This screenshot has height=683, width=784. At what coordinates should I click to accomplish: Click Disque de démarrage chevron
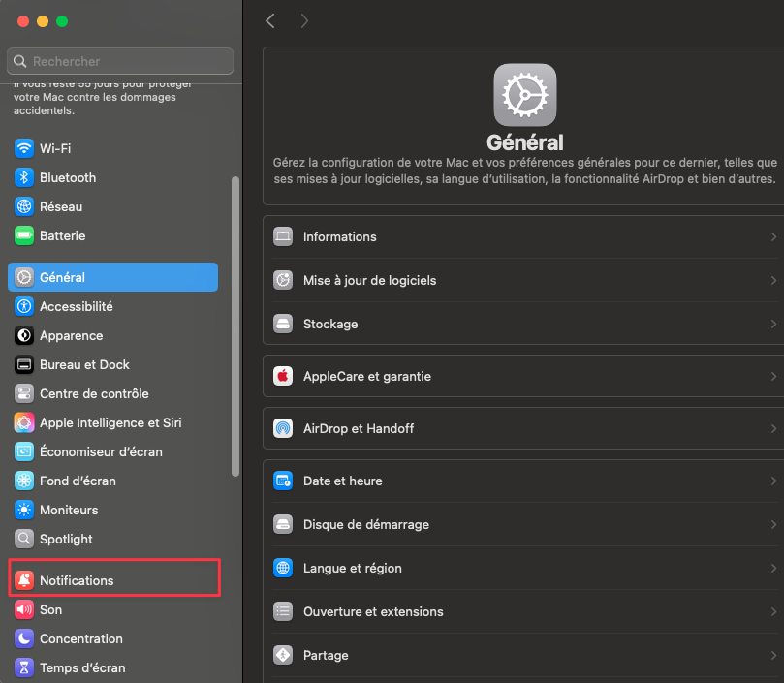(x=773, y=524)
